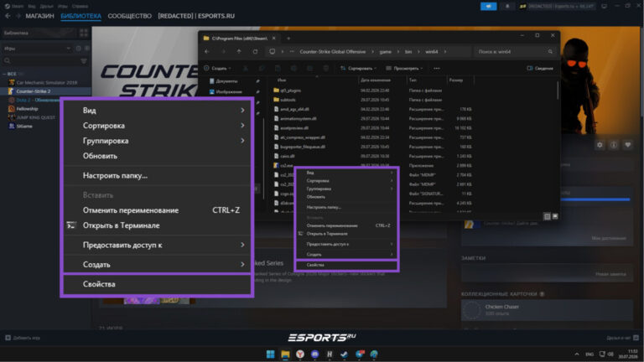The height and width of the screenshot is (362, 644).
Task: Switch Steam to Big Picture monitor icon
Action: 604,6
